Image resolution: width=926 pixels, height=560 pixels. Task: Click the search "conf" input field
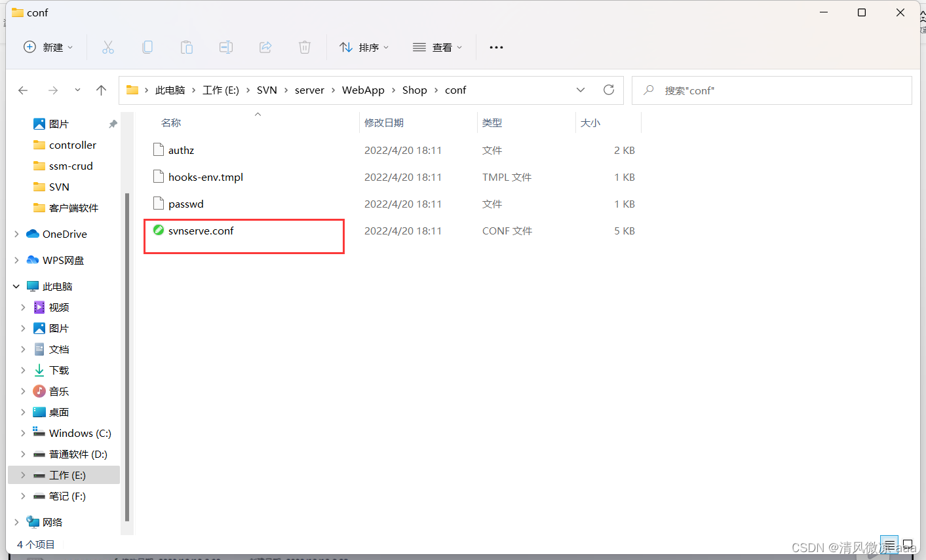point(772,90)
